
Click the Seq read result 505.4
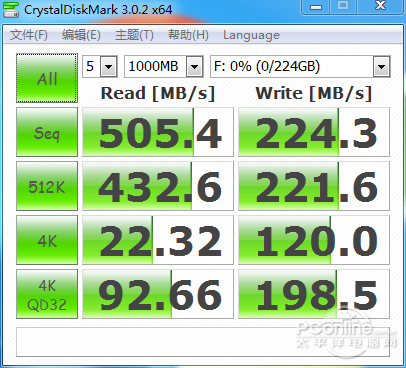click(x=158, y=132)
